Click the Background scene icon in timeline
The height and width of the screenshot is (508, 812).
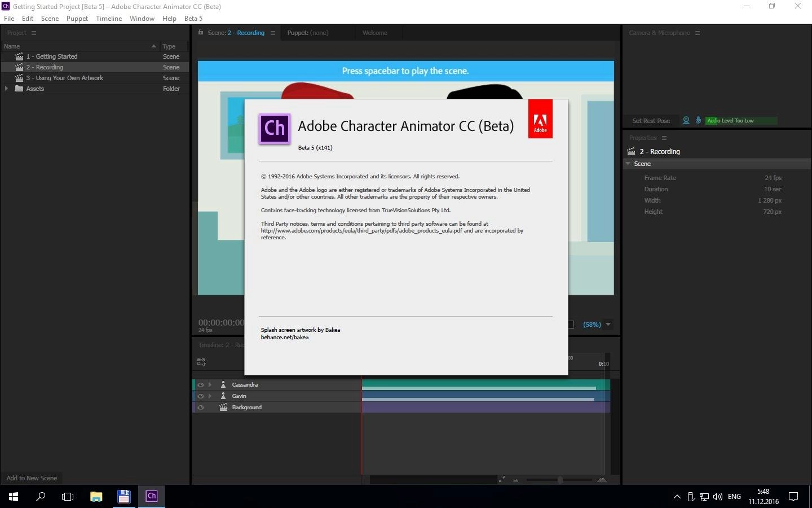(x=223, y=407)
